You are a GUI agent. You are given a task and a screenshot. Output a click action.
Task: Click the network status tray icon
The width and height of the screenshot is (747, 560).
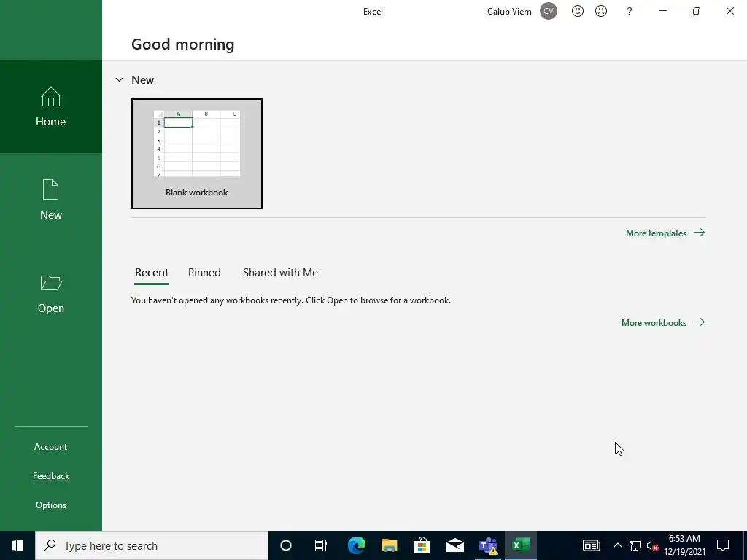(x=635, y=545)
